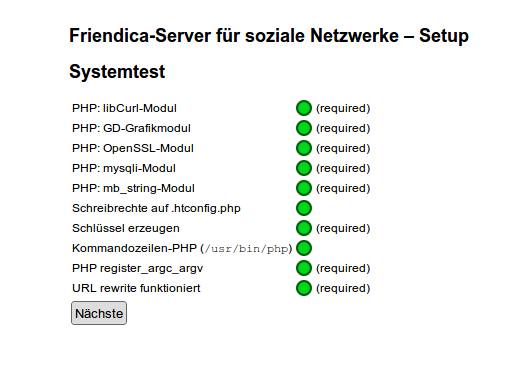
Task: Click the URL rewrite funktioniert label
Action: tap(136, 288)
